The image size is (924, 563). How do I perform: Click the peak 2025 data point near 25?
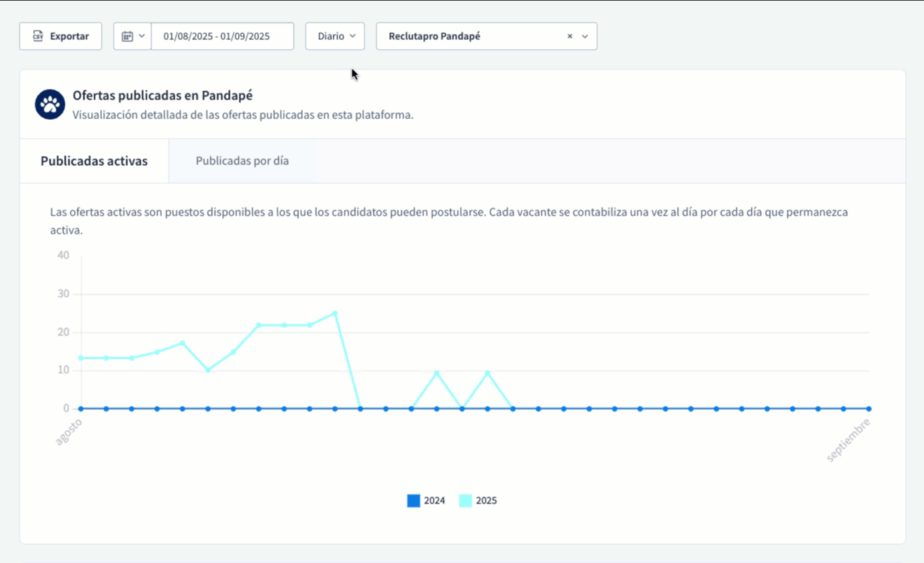pyautogui.click(x=335, y=313)
